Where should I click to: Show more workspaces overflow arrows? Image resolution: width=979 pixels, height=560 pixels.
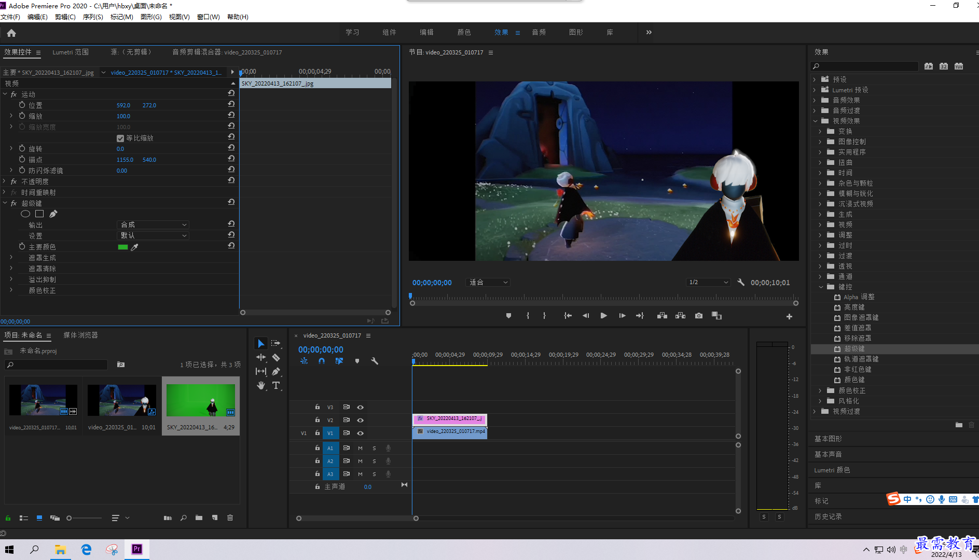point(649,32)
